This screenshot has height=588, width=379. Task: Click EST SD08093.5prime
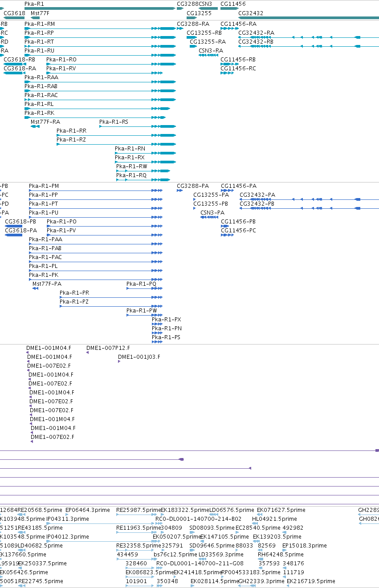point(212,528)
